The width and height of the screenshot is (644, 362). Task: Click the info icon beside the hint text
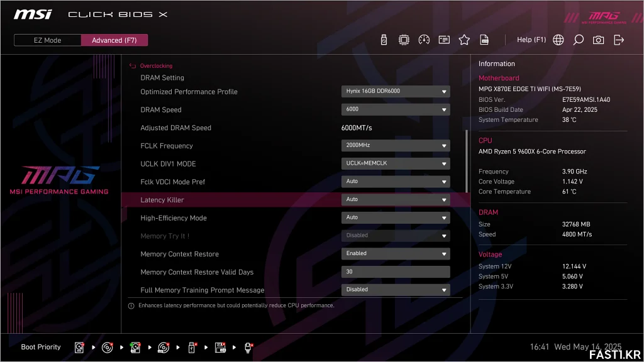tap(131, 306)
